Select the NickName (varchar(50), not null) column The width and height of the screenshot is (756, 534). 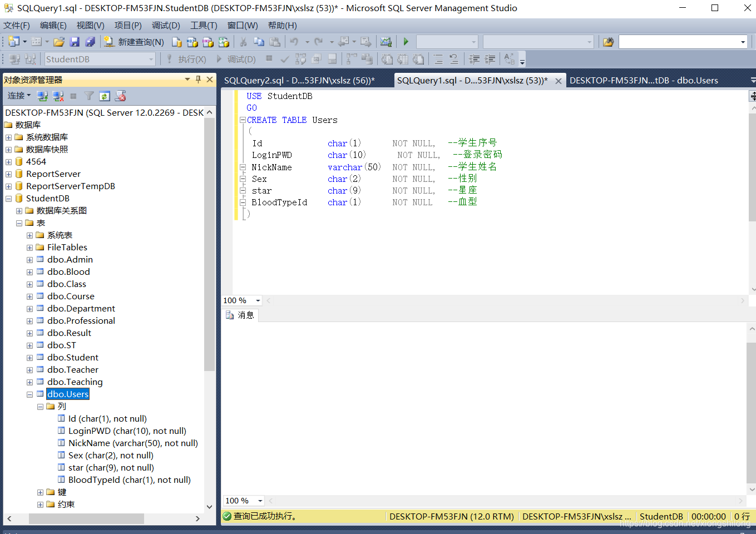pos(133,443)
